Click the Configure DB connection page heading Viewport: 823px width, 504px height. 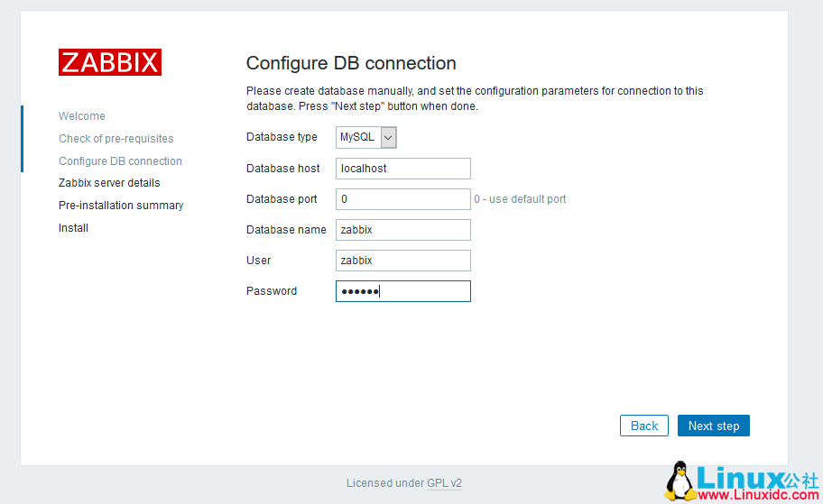(x=351, y=63)
